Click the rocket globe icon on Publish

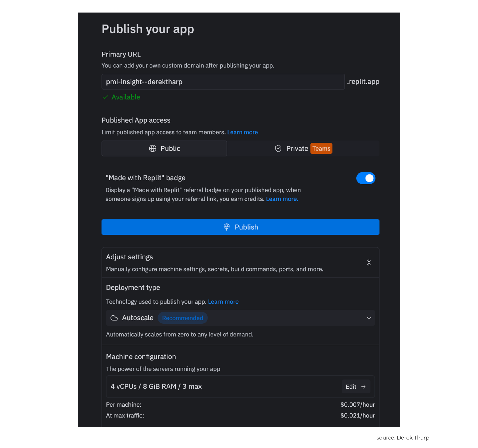(x=226, y=227)
